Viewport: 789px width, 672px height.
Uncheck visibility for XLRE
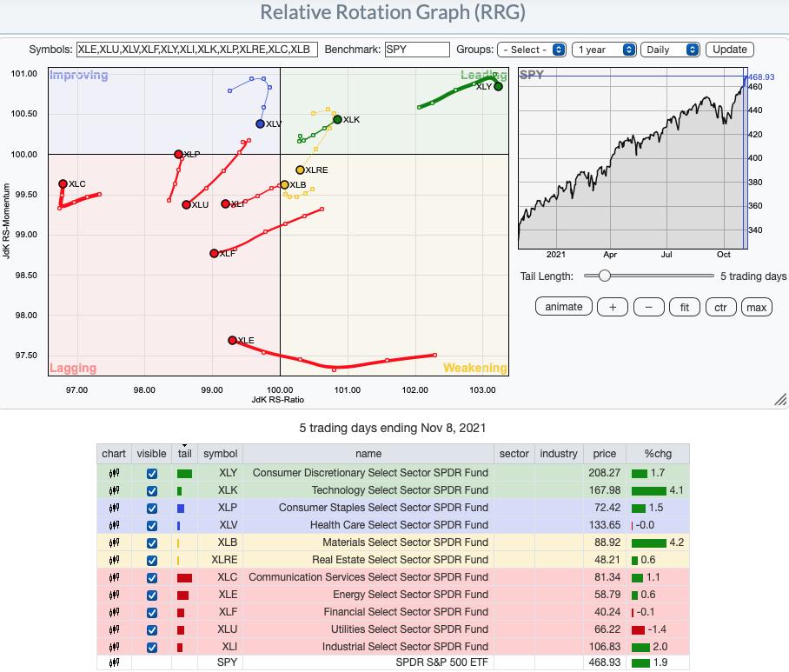click(x=151, y=560)
